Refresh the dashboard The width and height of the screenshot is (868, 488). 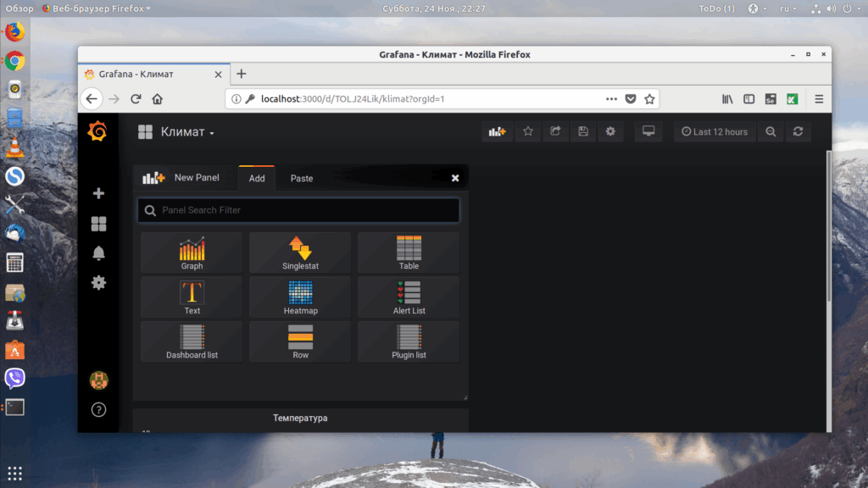tap(798, 131)
